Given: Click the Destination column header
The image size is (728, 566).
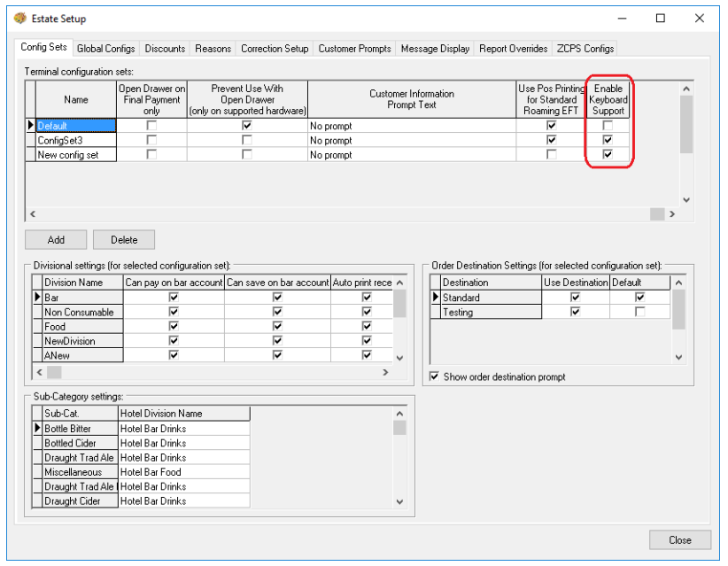Looking at the screenshot, I should [x=491, y=283].
